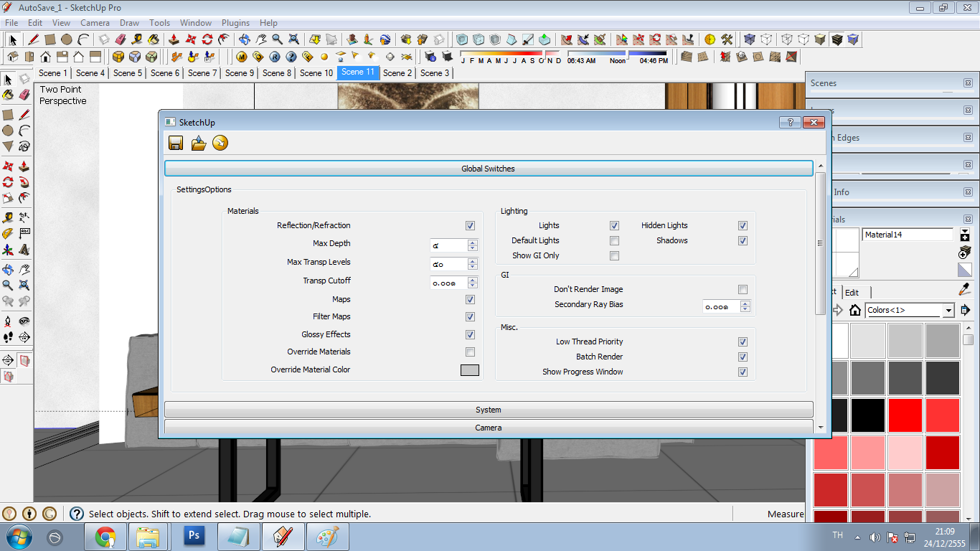Click the Save icon in the options dialog
Image resolution: width=980 pixels, height=551 pixels.
pyautogui.click(x=176, y=143)
